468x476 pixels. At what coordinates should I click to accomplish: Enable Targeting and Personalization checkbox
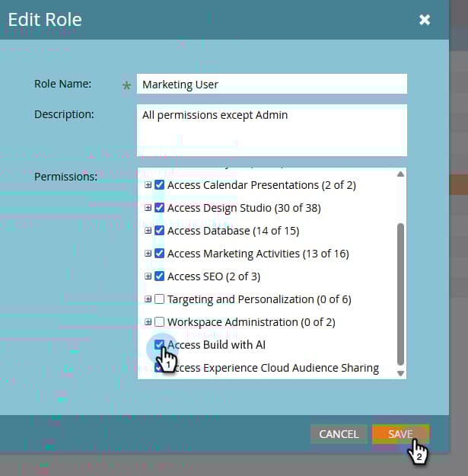click(x=160, y=299)
